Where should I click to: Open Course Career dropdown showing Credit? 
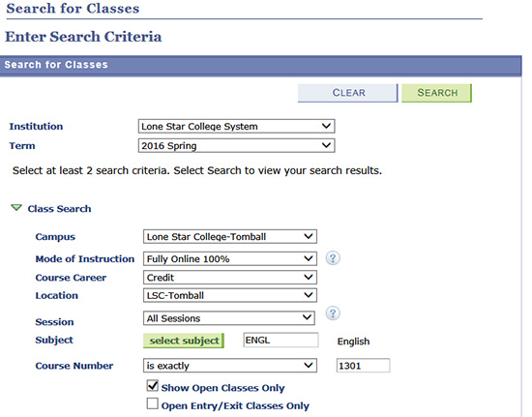(x=230, y=278)
